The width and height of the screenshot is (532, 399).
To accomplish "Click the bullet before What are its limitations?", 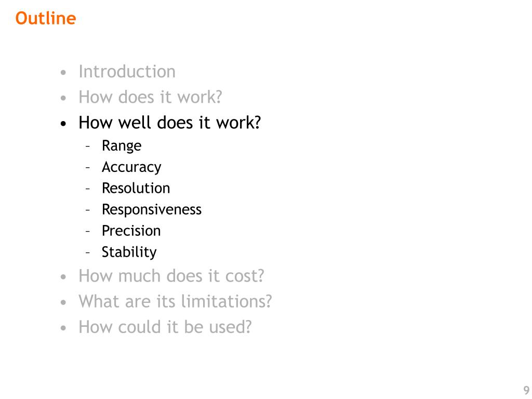I will point(63,302).
